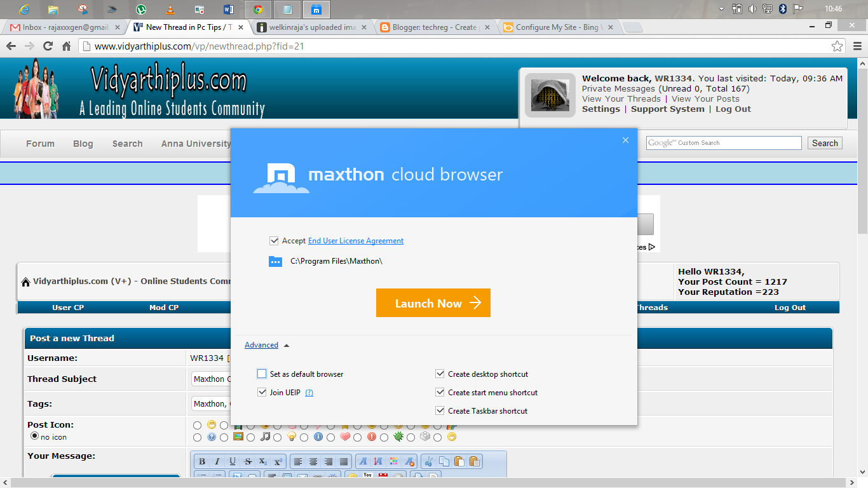Open uTorrent from the taskbar
Screen dimensions: 868x488
pyautogui.click(x=141, y=9)
